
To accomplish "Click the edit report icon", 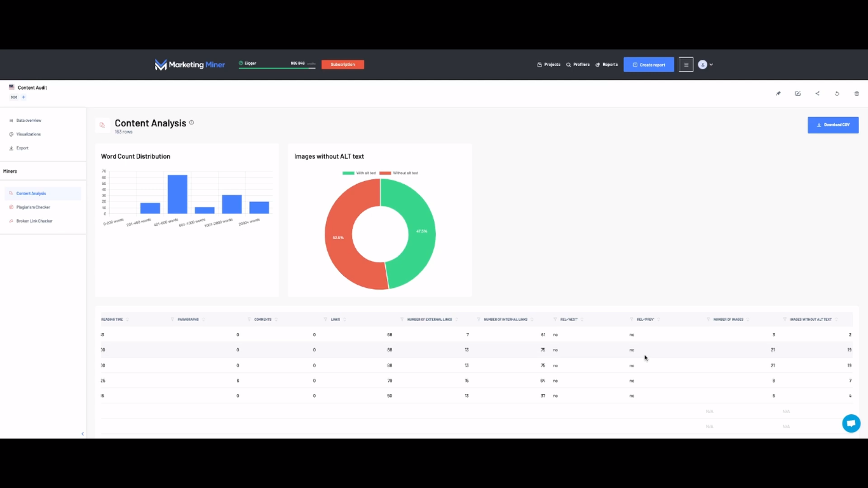I will coord(797,93).
